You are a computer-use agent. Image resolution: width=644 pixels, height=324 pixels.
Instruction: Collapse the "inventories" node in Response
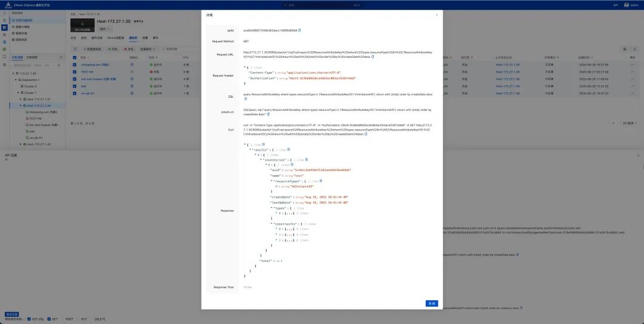coord(261,160)
